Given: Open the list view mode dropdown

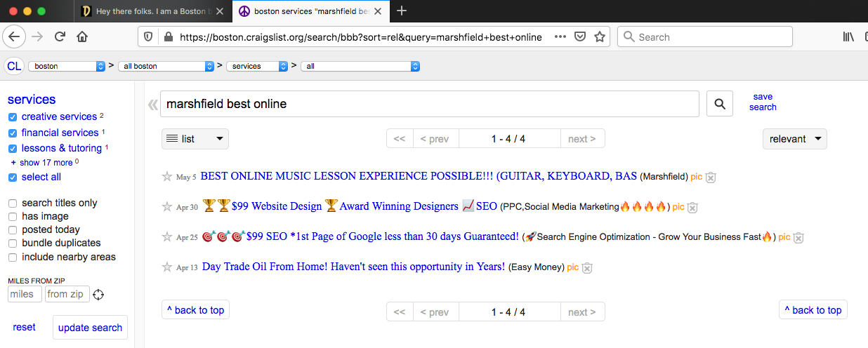Looking at the screenshot, I should [195, 139].
